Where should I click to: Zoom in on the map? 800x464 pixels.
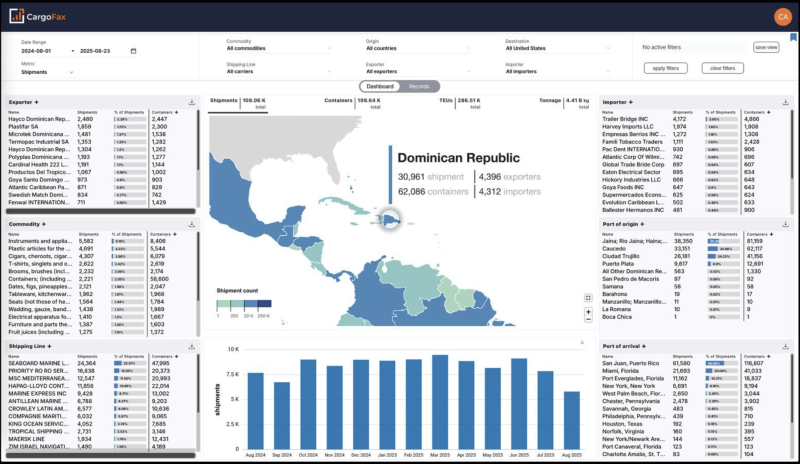(588, 311)
